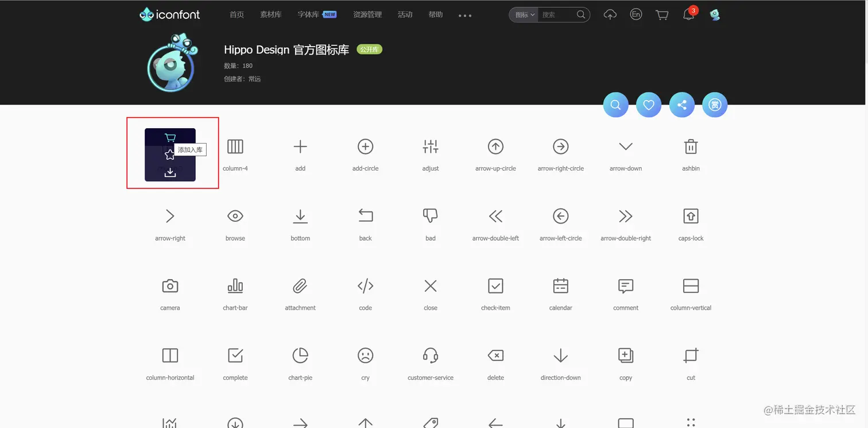Click the round 赏 reward button
868x428 pixels.
[x=715, y=105]
